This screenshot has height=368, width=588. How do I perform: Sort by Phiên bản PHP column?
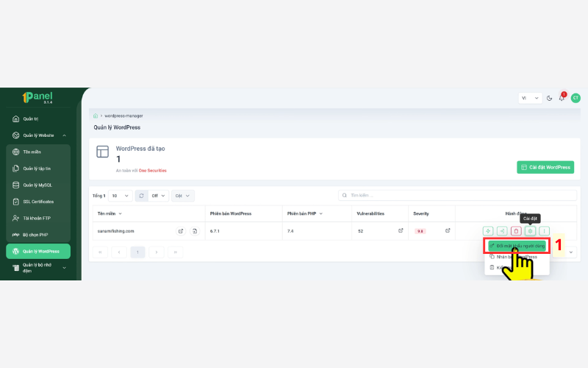point(304,213)
